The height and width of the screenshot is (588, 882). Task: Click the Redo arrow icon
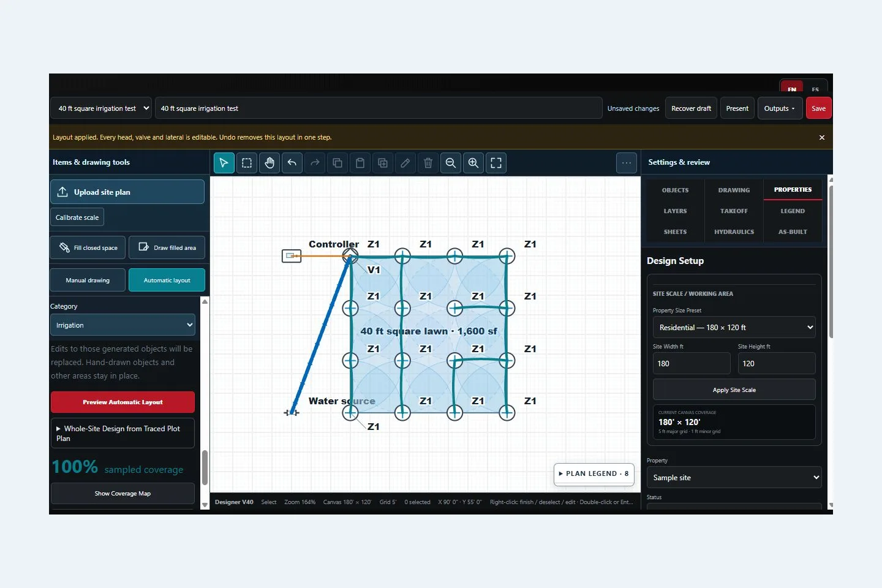315,163
